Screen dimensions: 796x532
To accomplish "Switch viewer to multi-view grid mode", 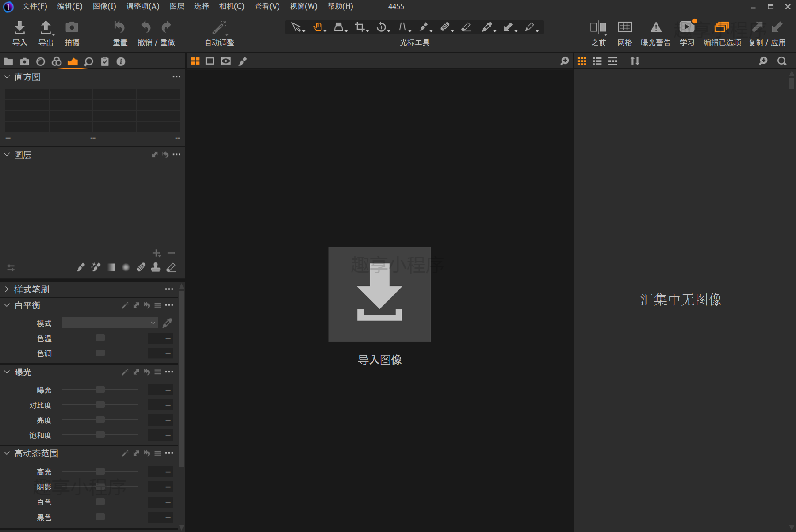I will click(x=195, y=61).
